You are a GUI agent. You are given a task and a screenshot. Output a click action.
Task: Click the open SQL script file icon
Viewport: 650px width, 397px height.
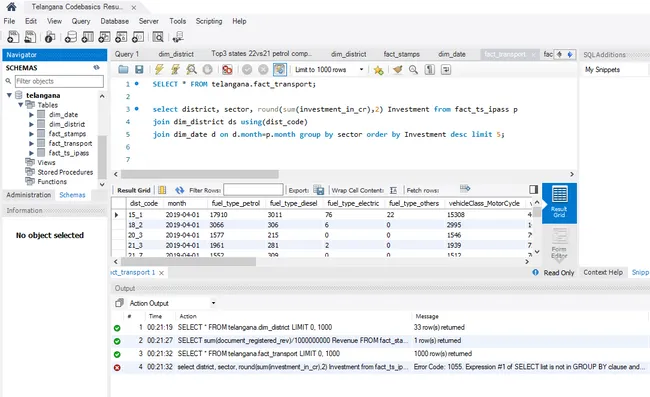pos(30,37)
